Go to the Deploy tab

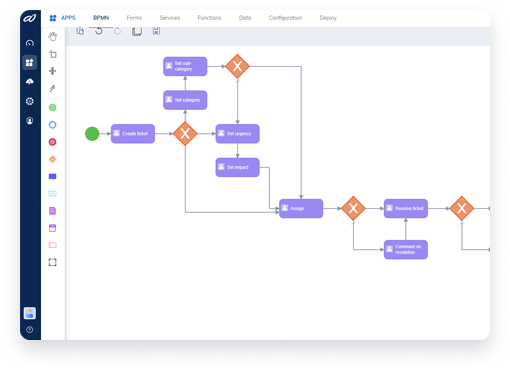coord(328,18)
